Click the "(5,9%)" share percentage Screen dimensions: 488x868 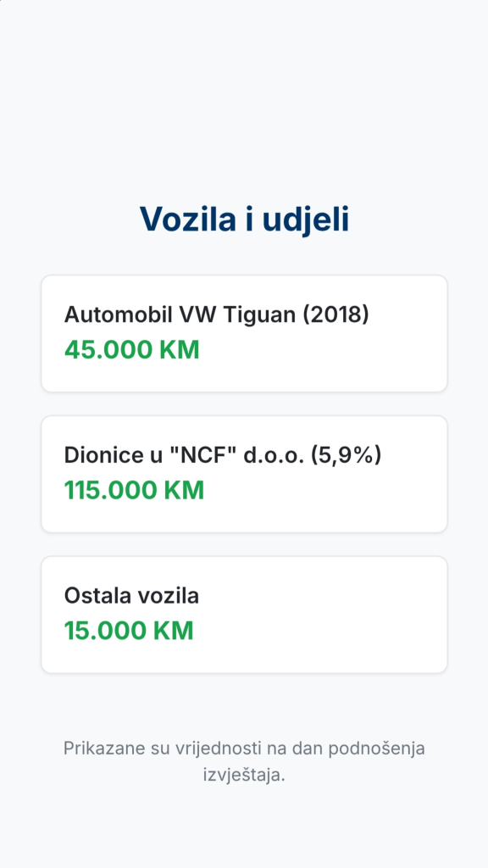click(x=346, y=455)
